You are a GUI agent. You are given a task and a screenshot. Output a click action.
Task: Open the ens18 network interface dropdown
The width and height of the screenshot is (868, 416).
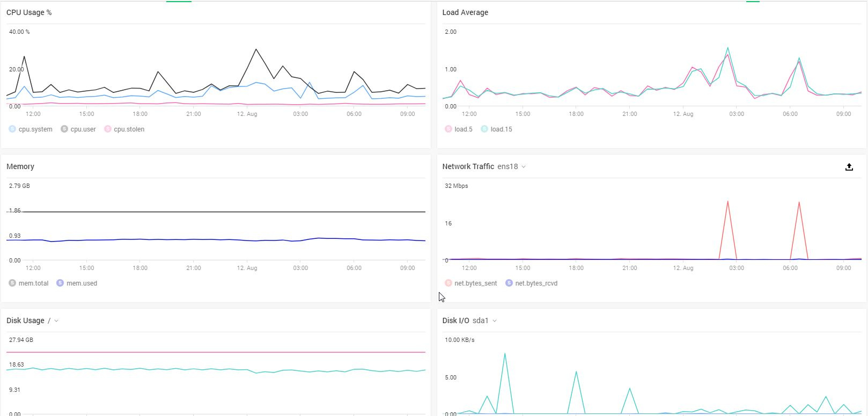coord(512,167)
